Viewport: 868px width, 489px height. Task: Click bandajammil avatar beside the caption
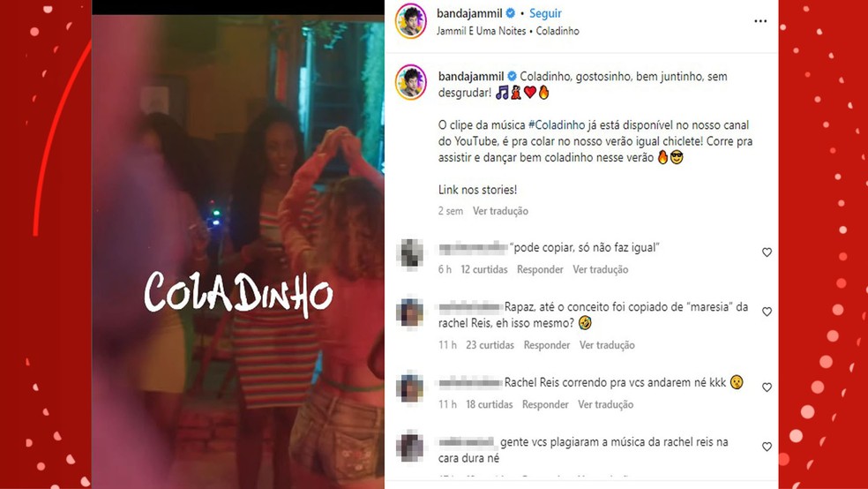click(x=411, y=82)
